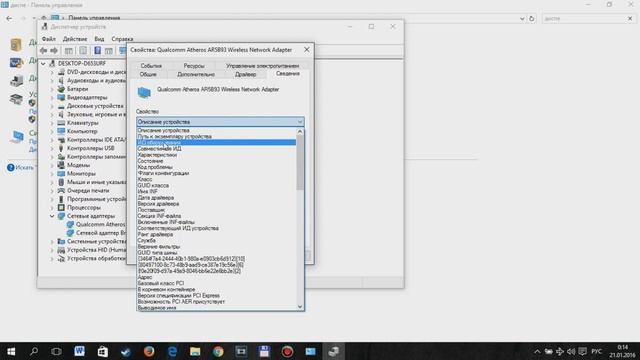
Task: Open taskbar Search magnifier
Action: click(x=34, y=351)
